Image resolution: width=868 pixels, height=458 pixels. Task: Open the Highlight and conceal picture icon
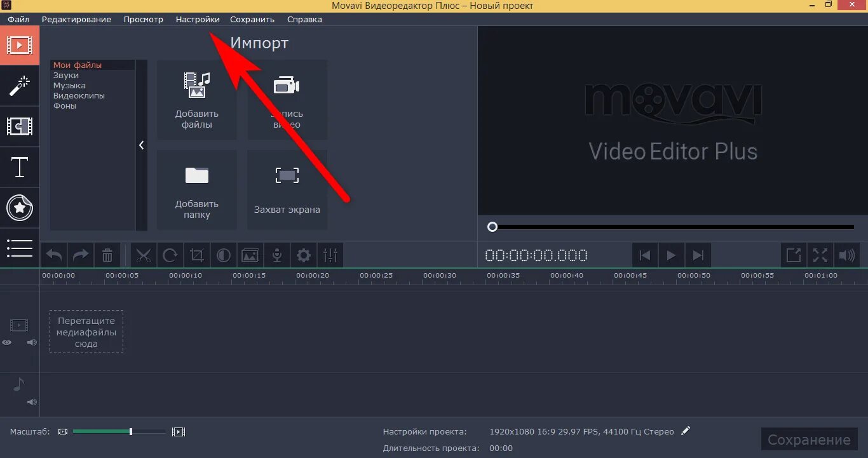[250, 255]
